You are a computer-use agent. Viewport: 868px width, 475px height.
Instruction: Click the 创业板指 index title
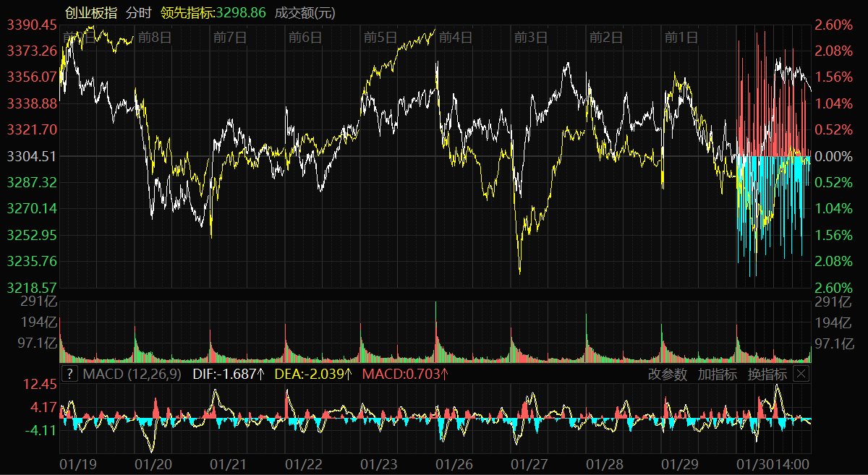coord(90,13)
